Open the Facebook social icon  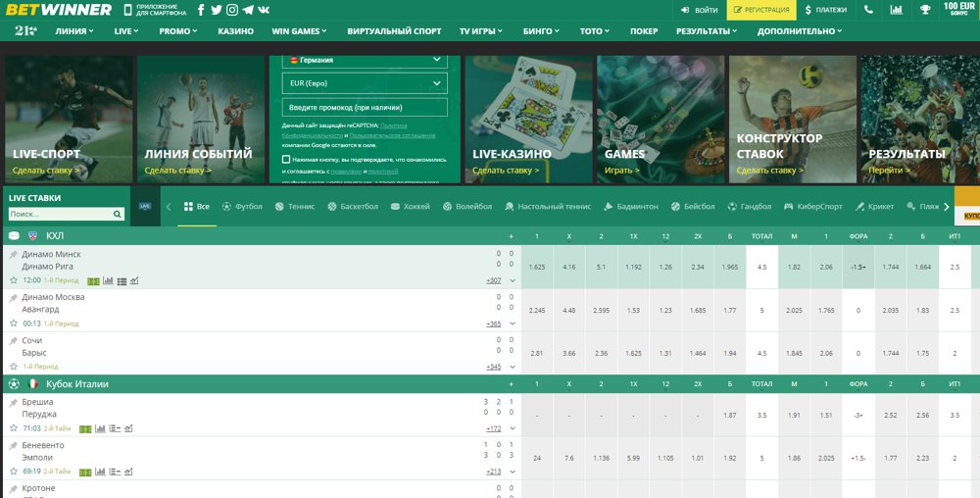pyautogui.click(x=201, y=10)
